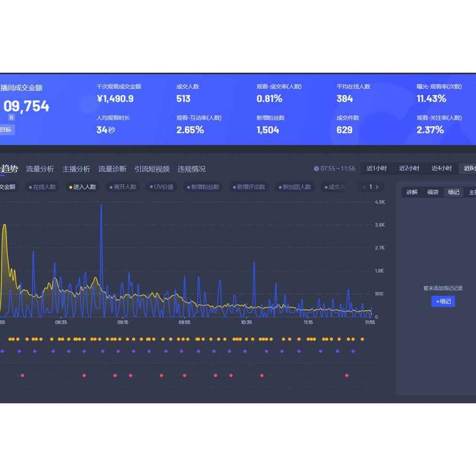
Task: Click the rightmost purple marker dot
Action: coord(353,351)
